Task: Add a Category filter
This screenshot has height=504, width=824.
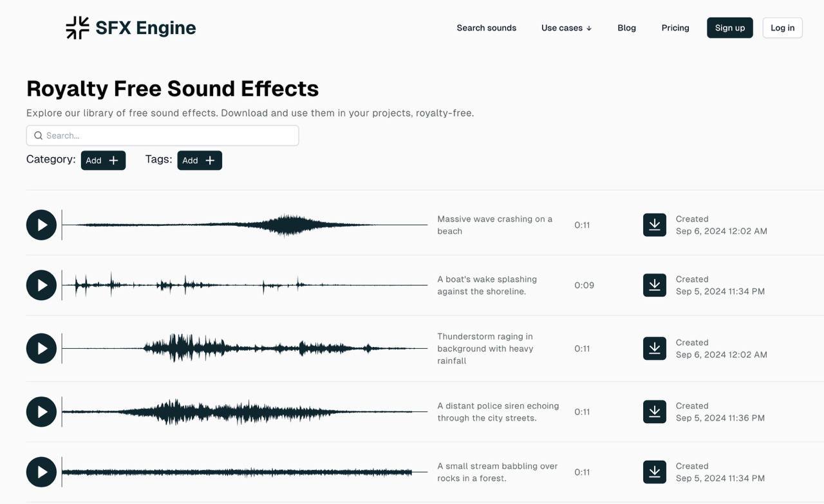Action: [x=103, y=160]
